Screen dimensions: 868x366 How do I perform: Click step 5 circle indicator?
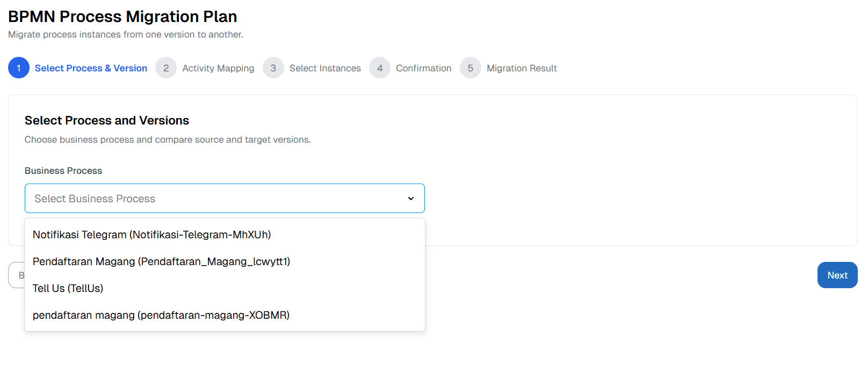pos(471,68)
